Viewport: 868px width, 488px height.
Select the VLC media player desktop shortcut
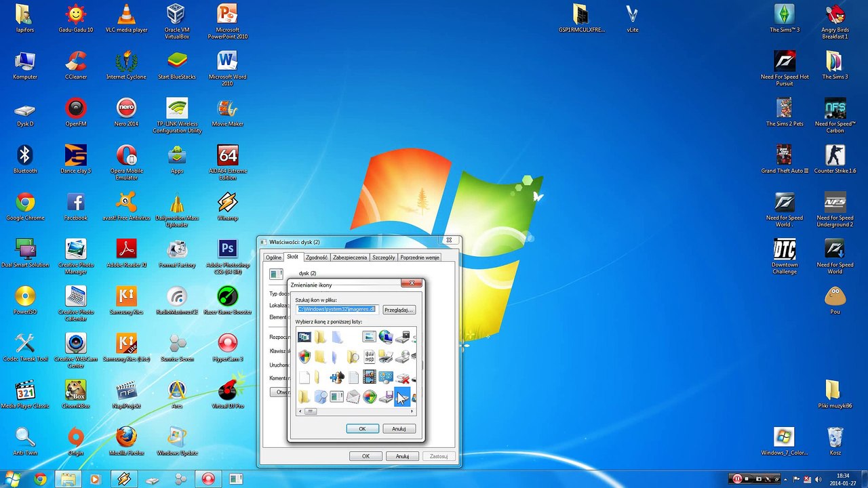pyautogui.click(x=126, y=18)
